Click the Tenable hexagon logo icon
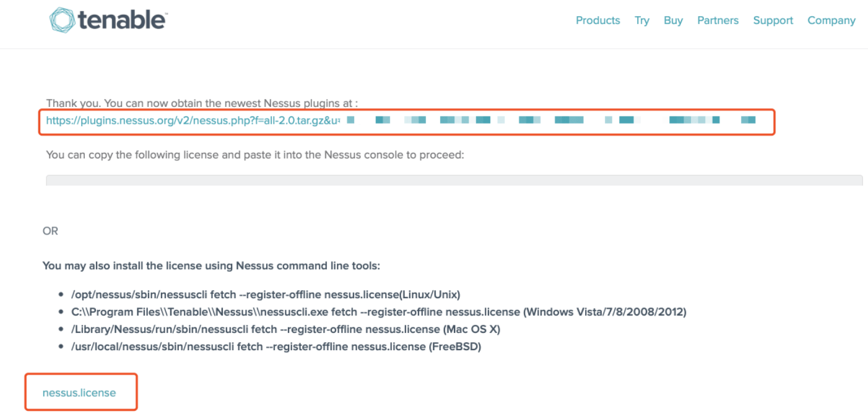This screenshot has height=417, width=868. (62, 20)
